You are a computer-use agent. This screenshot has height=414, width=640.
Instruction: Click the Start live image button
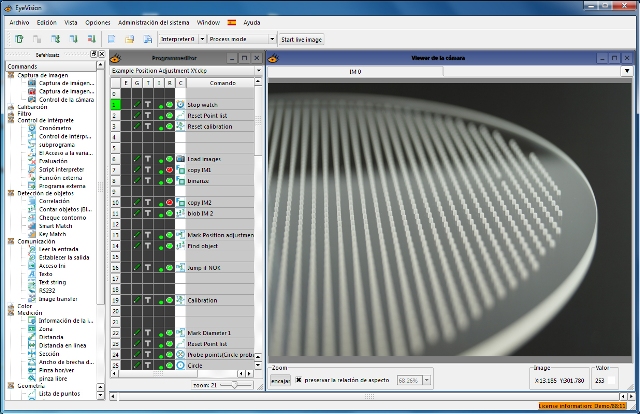(x=301, y=40)
